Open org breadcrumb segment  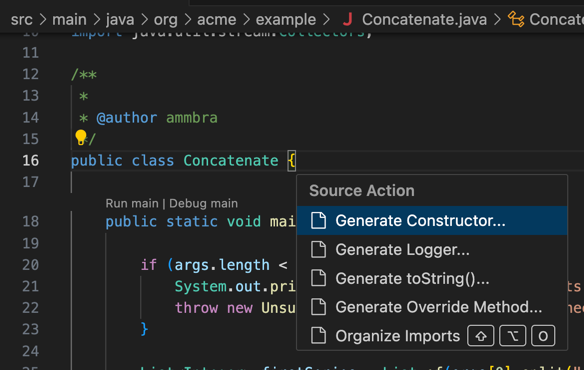point(166,19)
